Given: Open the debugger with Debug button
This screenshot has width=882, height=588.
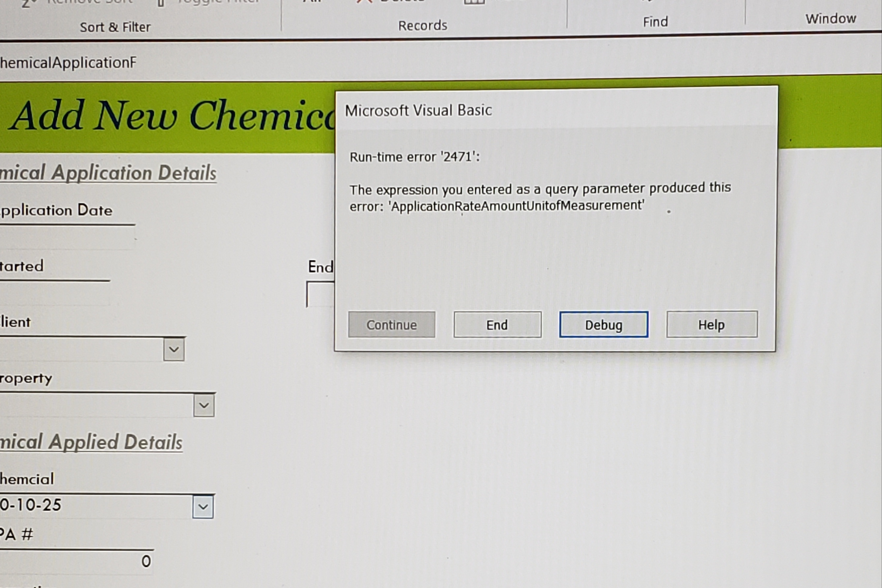Looking at the screenshot, I should click(x=603, y=325).
